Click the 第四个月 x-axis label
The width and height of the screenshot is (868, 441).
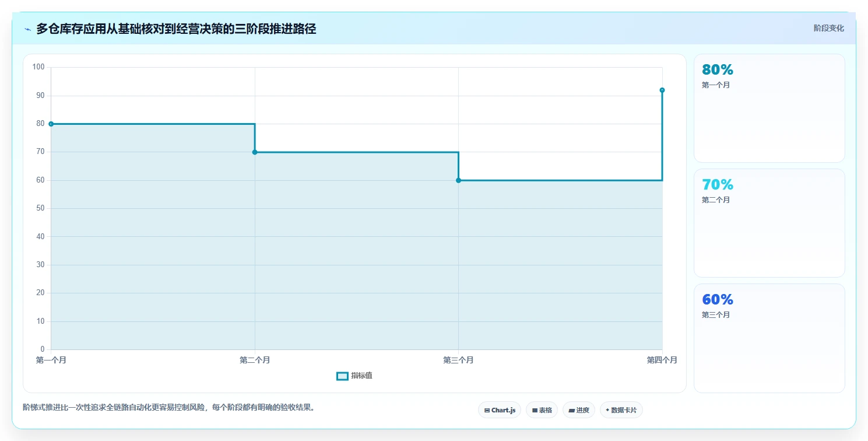point(662,360)
